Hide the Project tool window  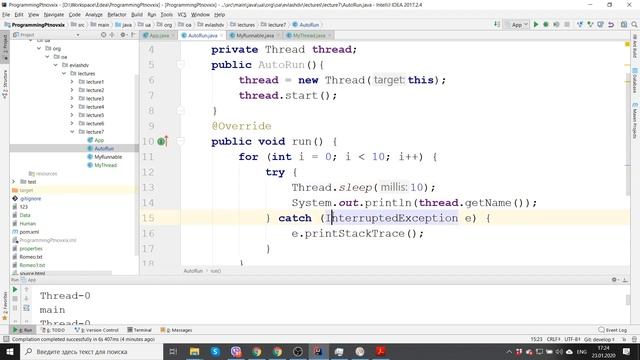tap(133, 35)
